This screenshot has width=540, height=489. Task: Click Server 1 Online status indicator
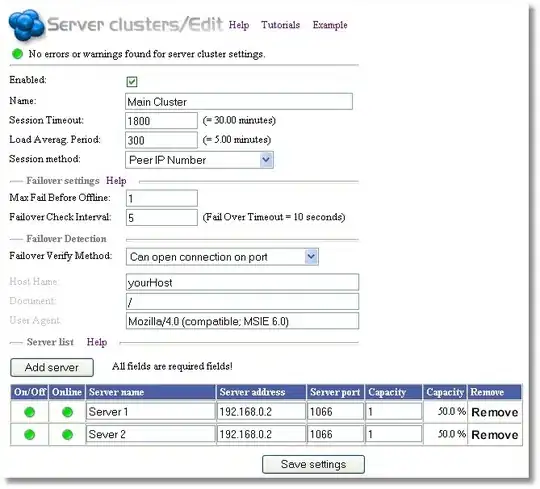67,412
